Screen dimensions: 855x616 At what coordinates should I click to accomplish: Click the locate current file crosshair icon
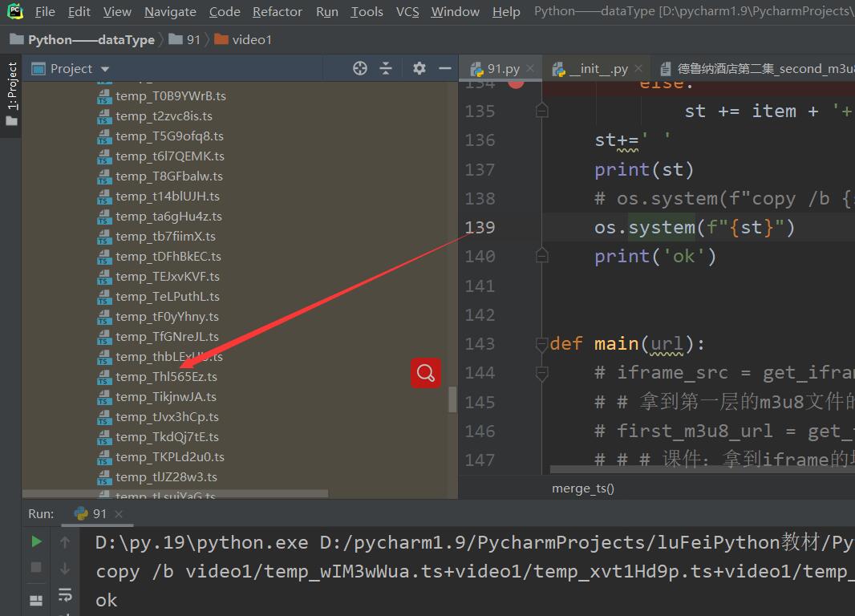(360, 69)
